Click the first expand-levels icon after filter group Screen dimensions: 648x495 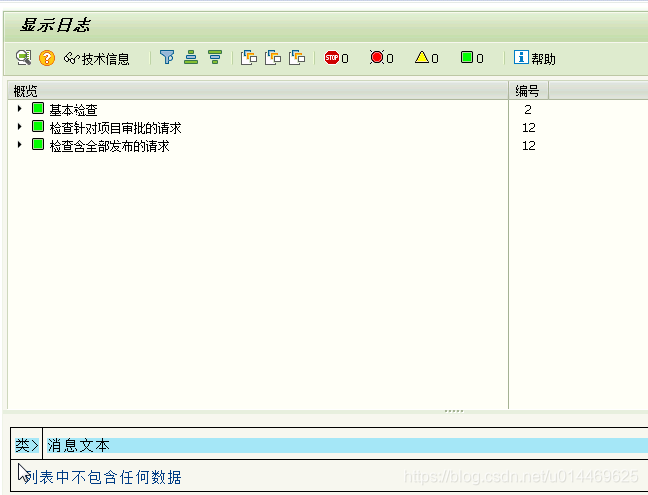(x=249, y=58)
